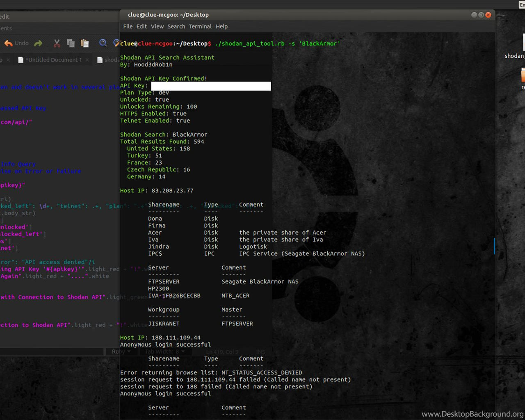Maximize the terminal window
Viewport: 525px width, 420px height.
[x=481, y=15]
